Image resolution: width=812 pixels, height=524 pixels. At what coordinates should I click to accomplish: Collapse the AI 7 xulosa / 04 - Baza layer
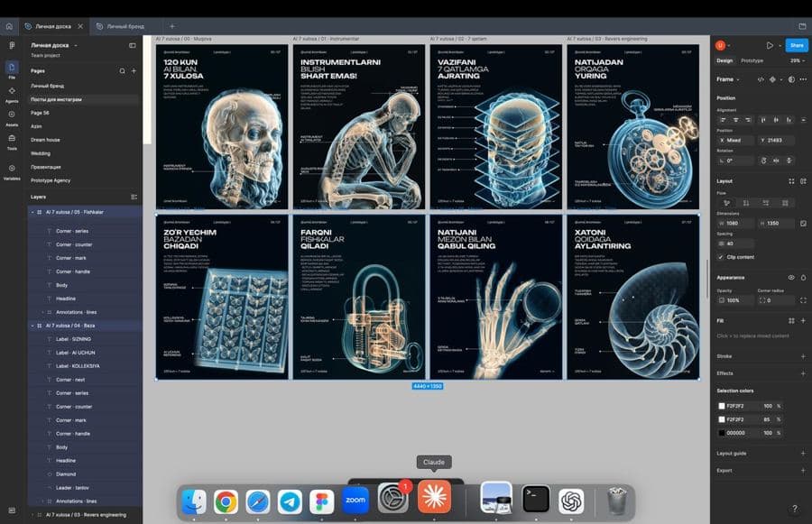(x=32, y=326)
